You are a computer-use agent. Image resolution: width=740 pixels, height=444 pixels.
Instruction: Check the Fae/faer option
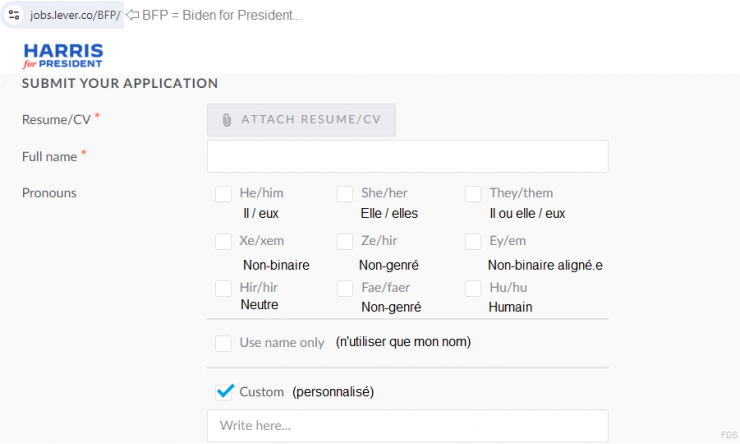(345, 288)
